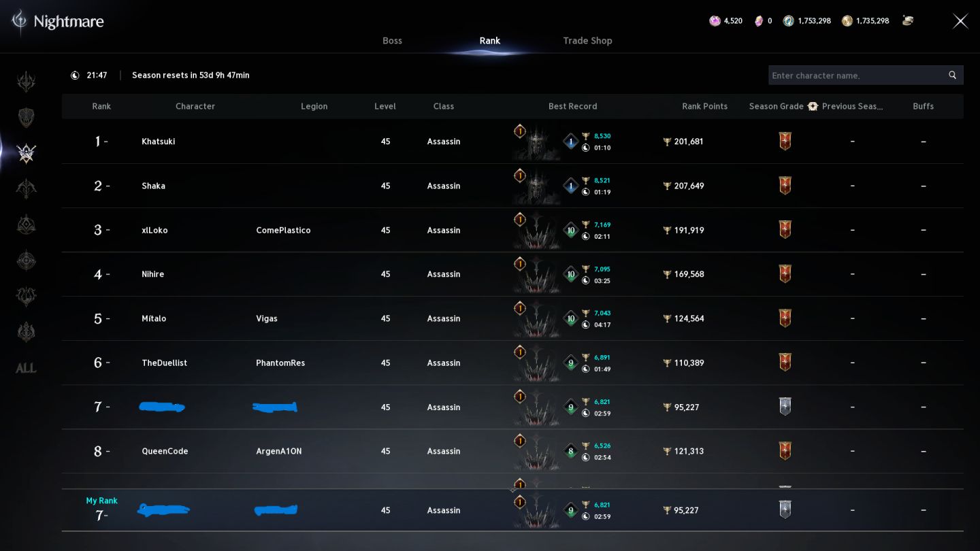Select character QueenCode in rank 8
980x551 pixels.
[x=165, y=451]
